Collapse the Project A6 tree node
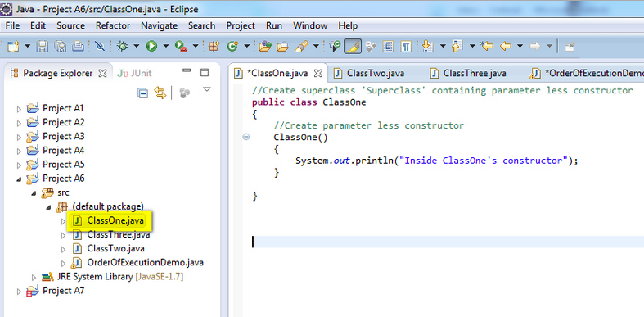The height and width of the screenshot is (317, 644). pos(19,179)
